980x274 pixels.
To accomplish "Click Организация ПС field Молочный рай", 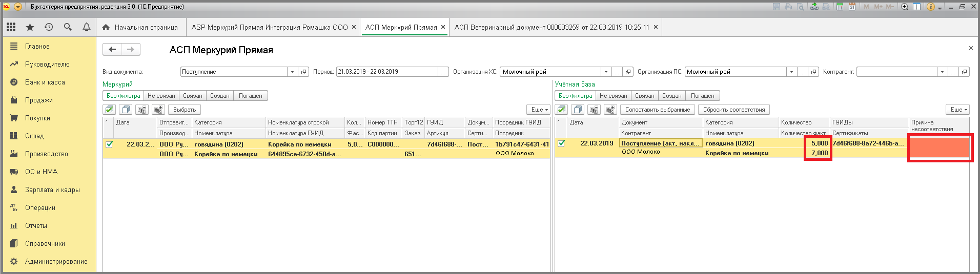I will point(736,72).
